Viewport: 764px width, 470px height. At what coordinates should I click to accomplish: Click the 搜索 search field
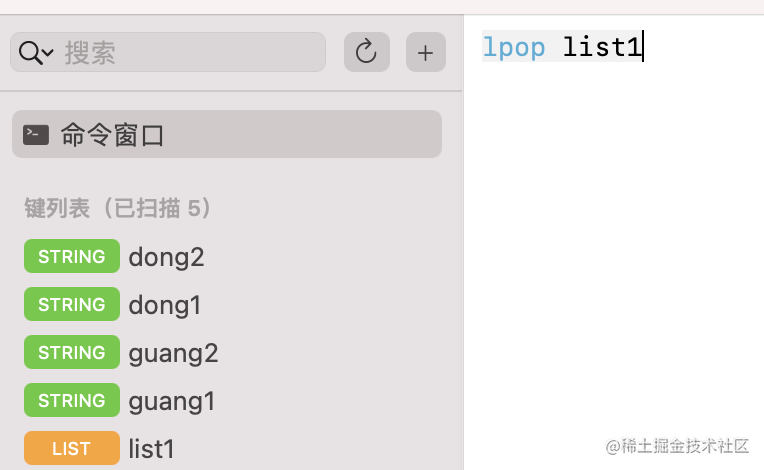(x=168, y=52)
